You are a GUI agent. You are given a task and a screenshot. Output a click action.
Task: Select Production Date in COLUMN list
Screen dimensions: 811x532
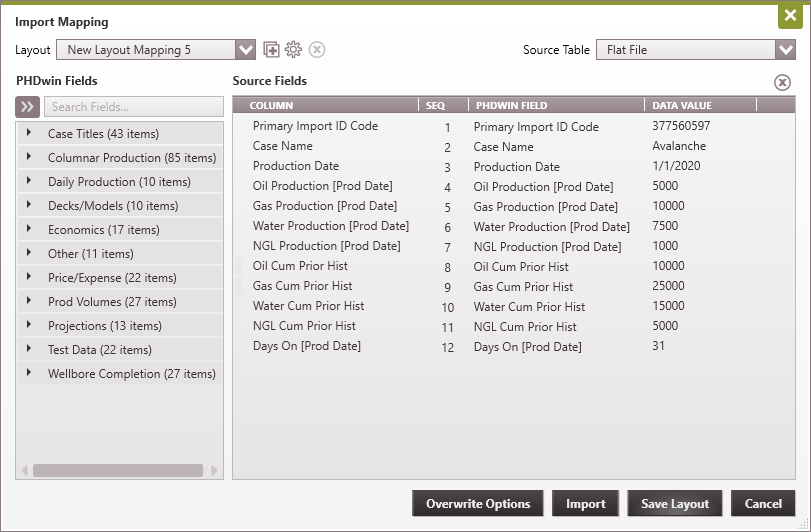click(296, 166)
